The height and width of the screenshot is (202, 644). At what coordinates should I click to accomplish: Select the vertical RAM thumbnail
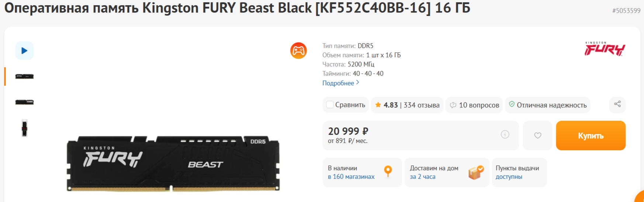pos(24,128)
